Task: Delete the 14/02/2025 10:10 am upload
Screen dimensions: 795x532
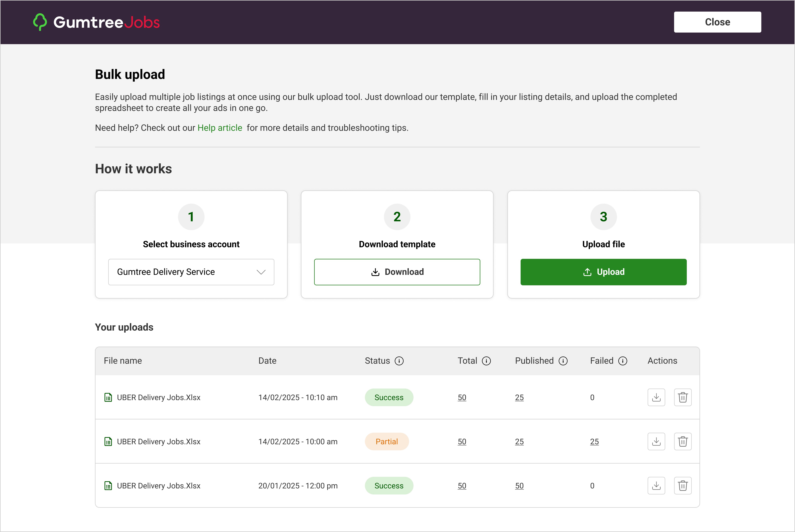Action: [683, 397]
